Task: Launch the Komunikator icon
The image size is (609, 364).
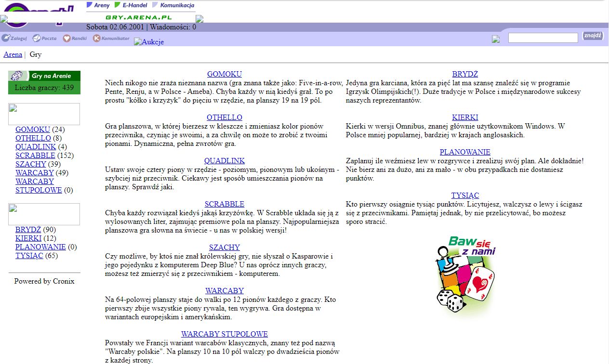Action: tap(111, 38)
